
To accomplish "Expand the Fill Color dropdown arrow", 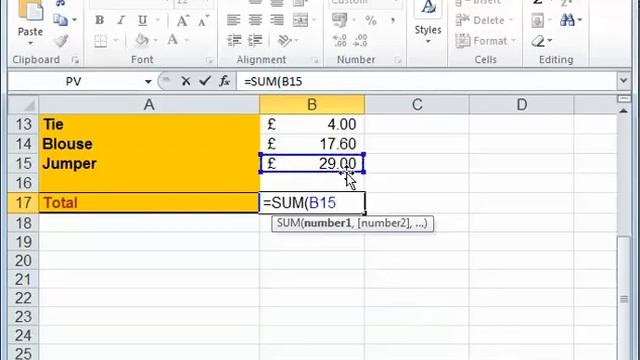I will pyautogui.click(x=155, y=40).
